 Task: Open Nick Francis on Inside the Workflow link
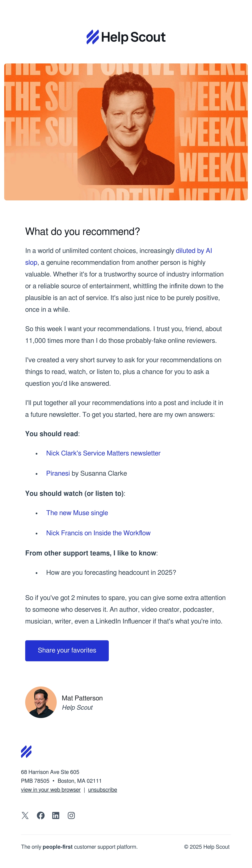tap(98, 533)
